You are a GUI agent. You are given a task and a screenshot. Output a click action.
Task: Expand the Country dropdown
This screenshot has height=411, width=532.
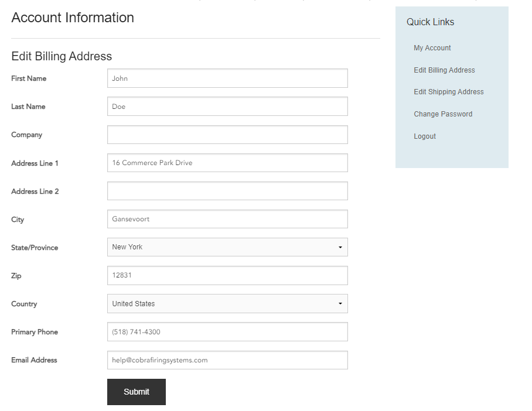227,303
